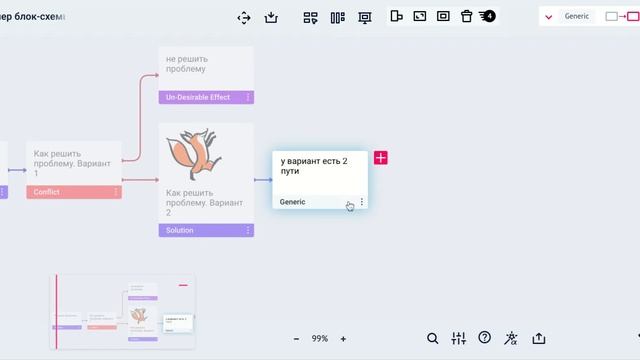
Task: Zoom out with the minus button
Action: pyautogui.click(x=296, y=339)
